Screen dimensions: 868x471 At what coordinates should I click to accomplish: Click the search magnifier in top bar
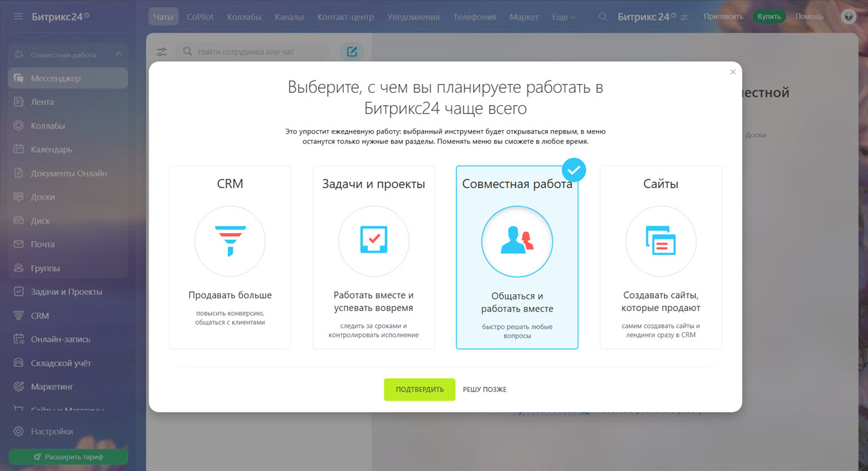(x=603, y=17)
